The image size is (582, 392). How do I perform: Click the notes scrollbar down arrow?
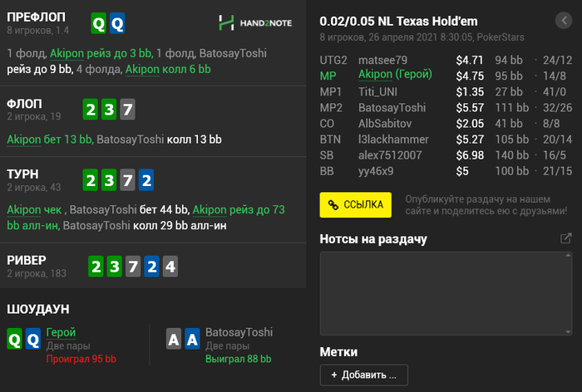(x=568, y=332)
